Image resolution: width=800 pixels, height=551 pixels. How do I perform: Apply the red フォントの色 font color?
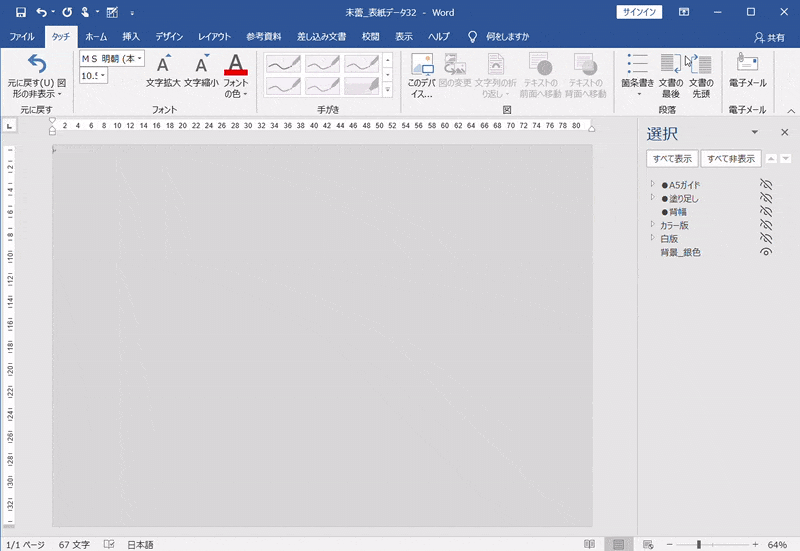(x=235, y=64)
